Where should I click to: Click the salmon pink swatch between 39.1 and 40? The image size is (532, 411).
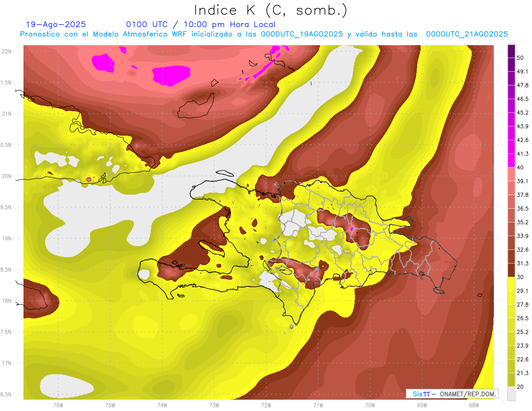(511, 174)
